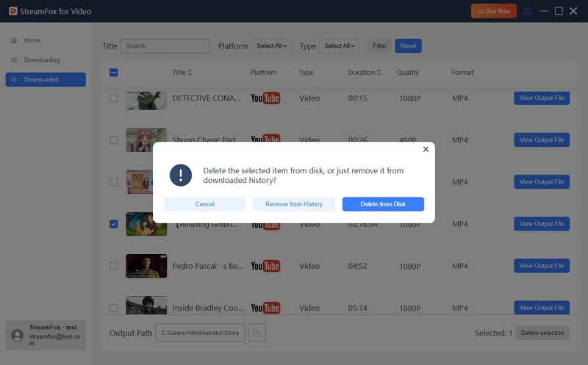Click Pedro Pascal video thumbnail
Screen dimensions: 588x365
(x=146, y=266)
